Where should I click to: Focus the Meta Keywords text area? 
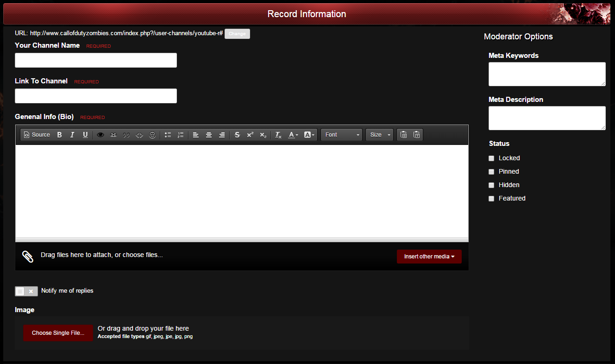547,74
